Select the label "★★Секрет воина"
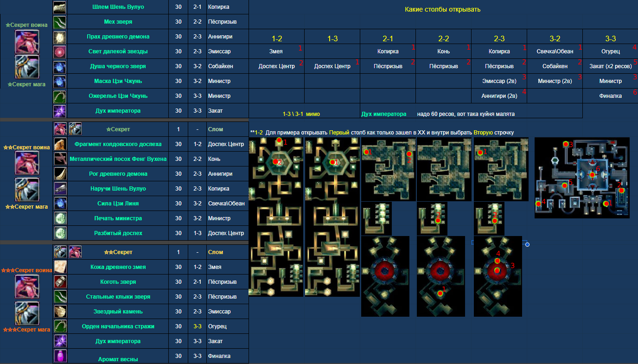The width and height of the screenshot is (638, 364). 26,147
